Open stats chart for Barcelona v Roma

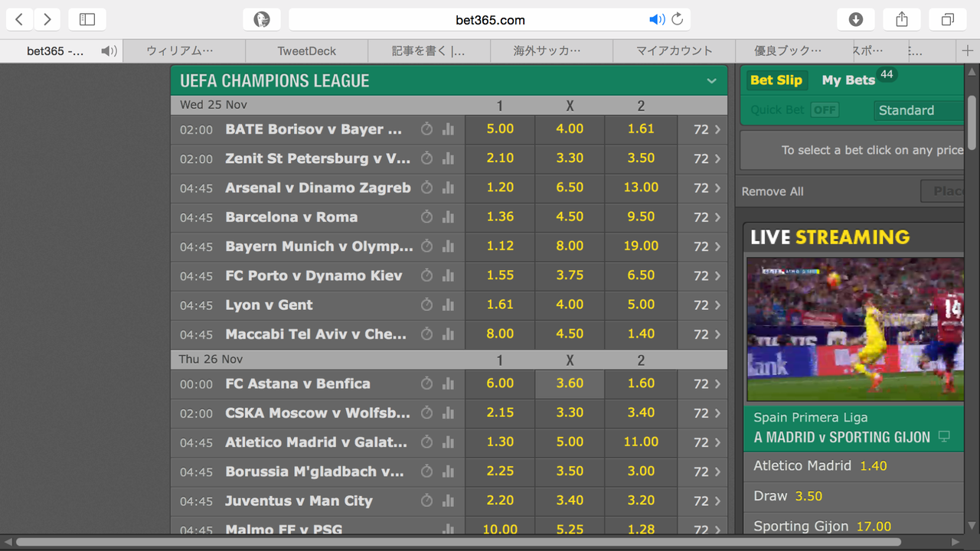coord(448,217)
